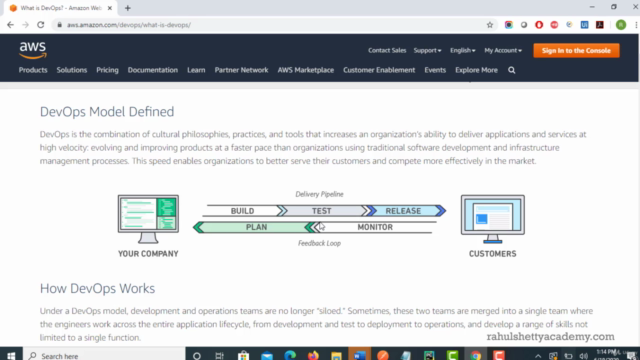Expand the Support dropdown
640x360 pixels.
427,51
